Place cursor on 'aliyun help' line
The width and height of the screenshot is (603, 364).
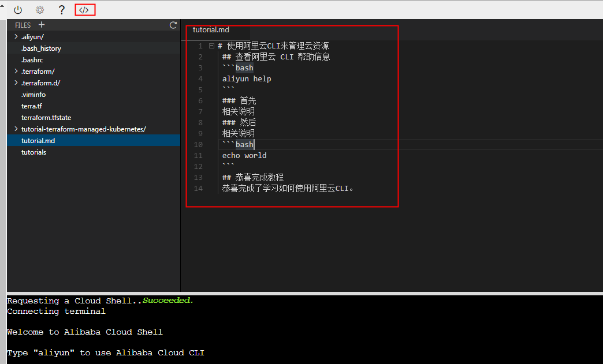[247, 78]
